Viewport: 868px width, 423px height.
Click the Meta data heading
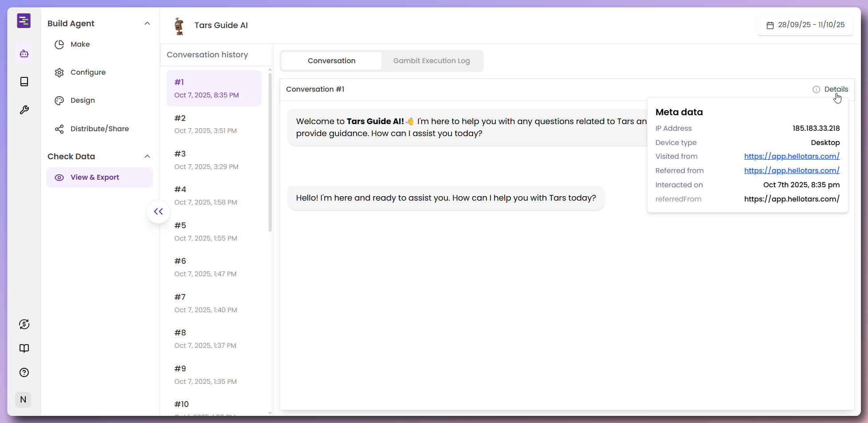point(679,113)
